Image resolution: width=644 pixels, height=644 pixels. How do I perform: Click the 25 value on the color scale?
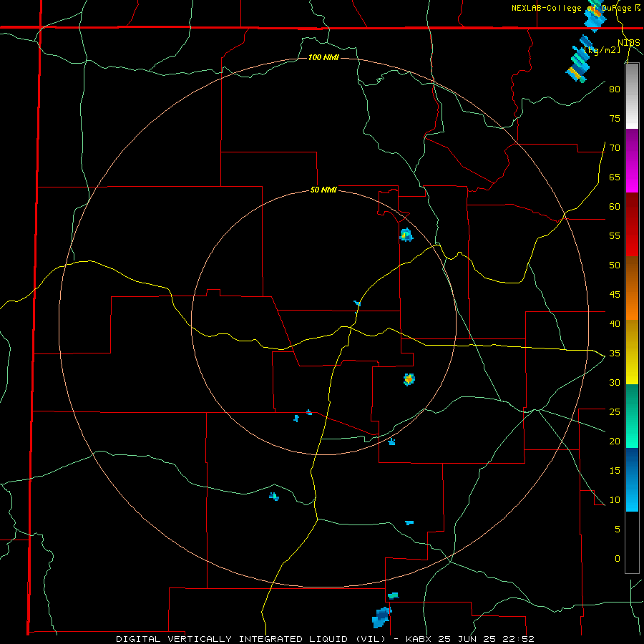click(615, 412)
